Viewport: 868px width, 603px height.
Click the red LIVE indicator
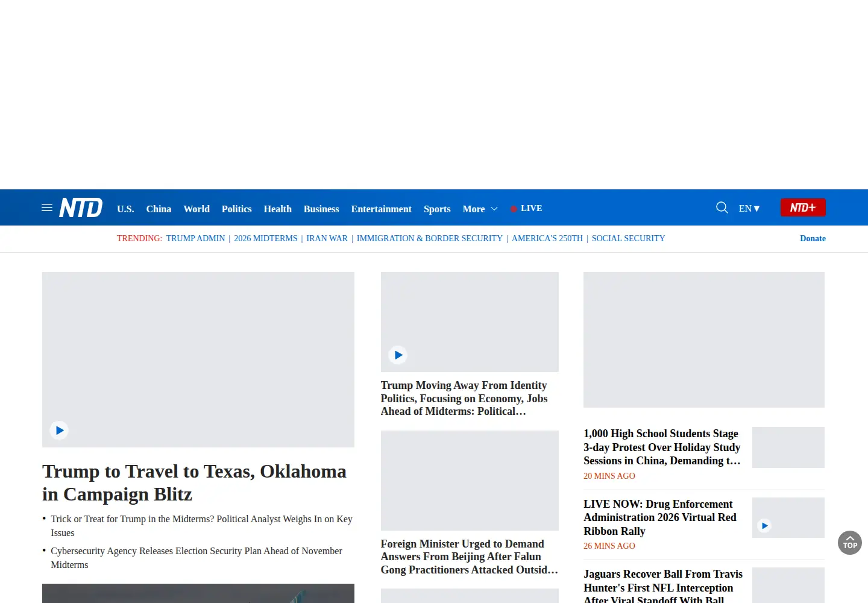click(x=526, y=209)
